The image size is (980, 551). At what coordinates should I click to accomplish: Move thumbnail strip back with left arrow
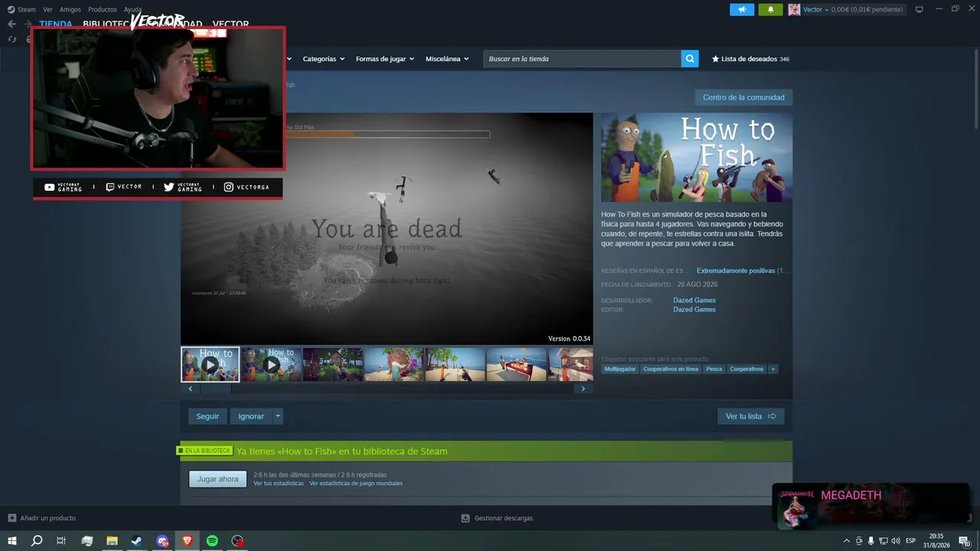191,389
